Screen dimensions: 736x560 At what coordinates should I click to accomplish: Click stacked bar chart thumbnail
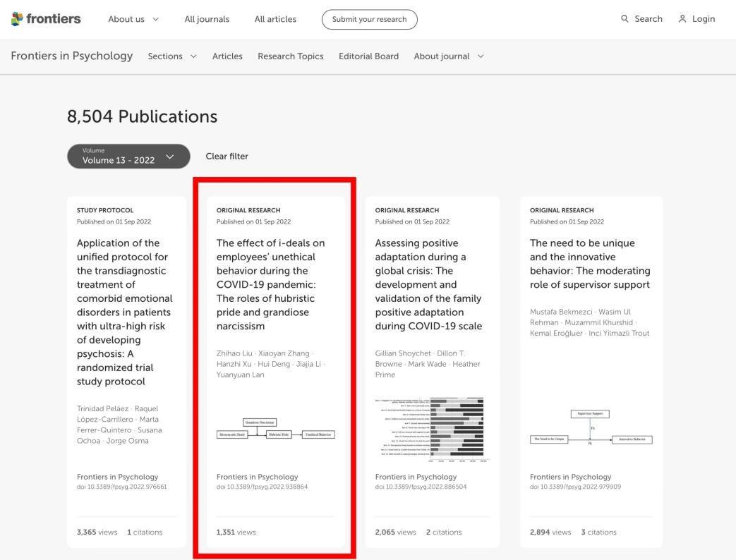point(432,430)
